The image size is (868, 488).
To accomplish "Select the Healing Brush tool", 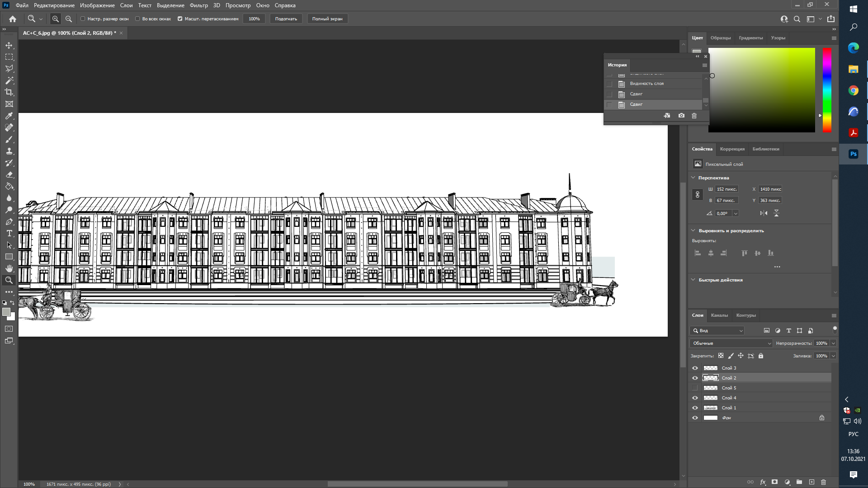I will point(9,127).
